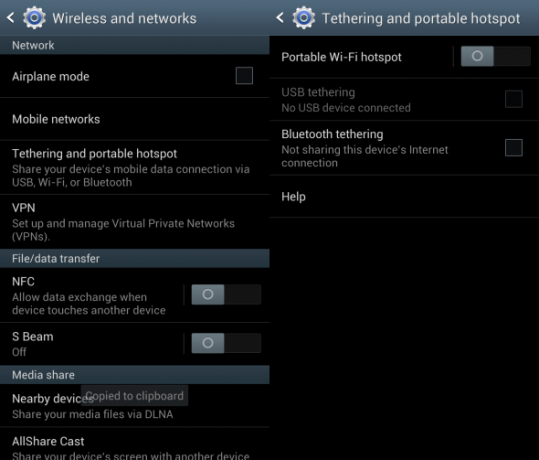The width and height of the screenshot is (539, 460).
Task: Open Tethering and portable hotspot entry
Action: pos(135,168)
